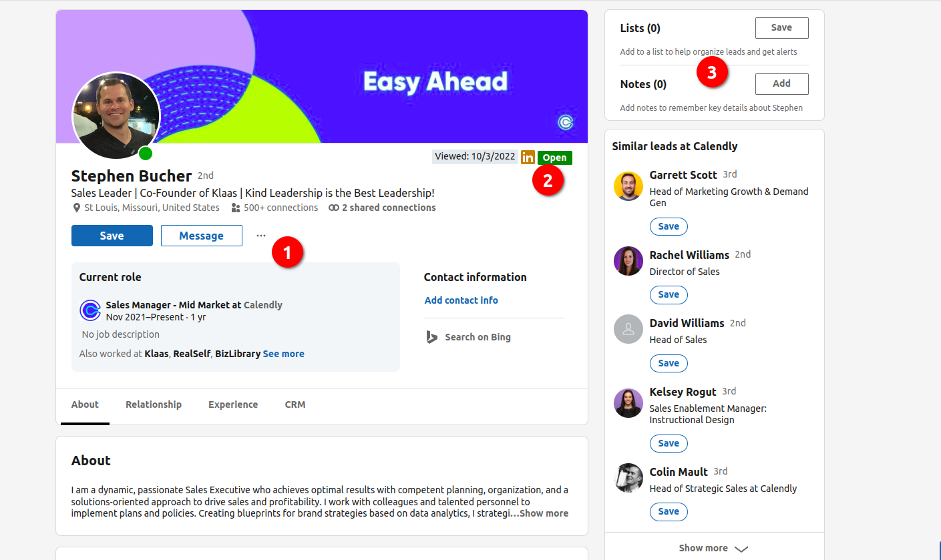
Task: Click the Sales Leader headline text
Action: click(252, 193)
